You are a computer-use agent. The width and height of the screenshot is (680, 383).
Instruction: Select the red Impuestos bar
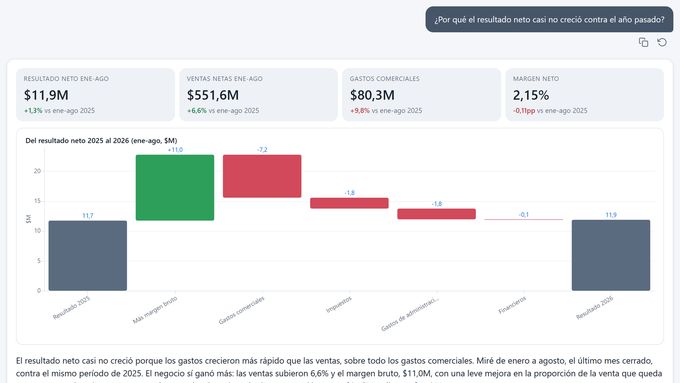[x=349, y=203]
